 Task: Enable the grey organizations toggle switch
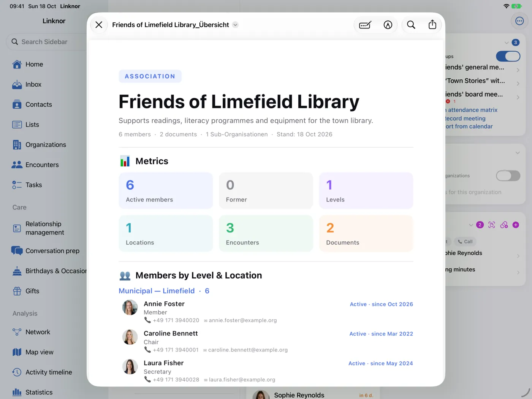click(508, 176)
